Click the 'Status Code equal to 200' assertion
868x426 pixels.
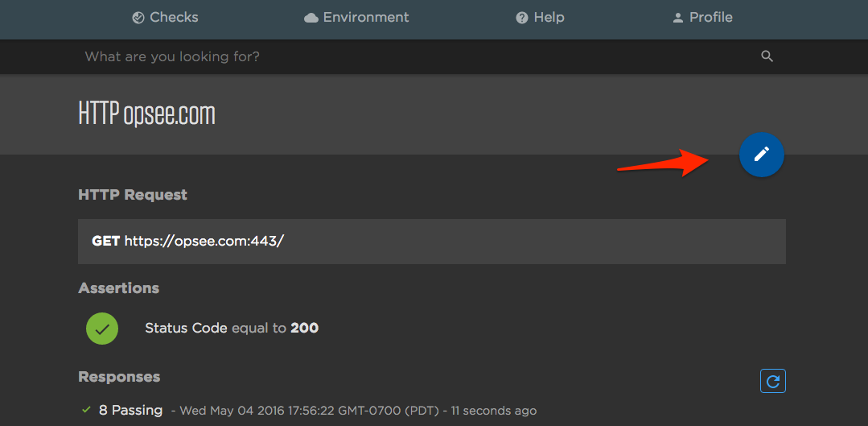click(x=232, y=328)
